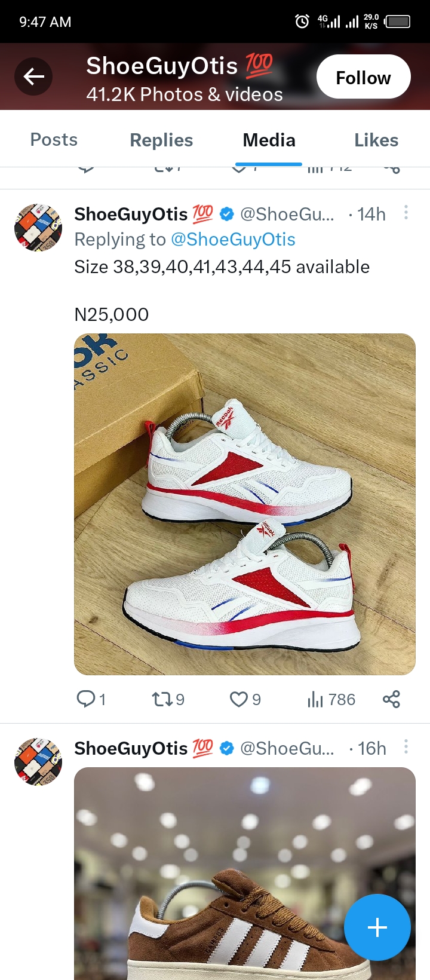430x980 pixels.
Task: Tap the Follow button for ShoeGuyOtis
Action: pyautogui.click(x=363, y=76)
